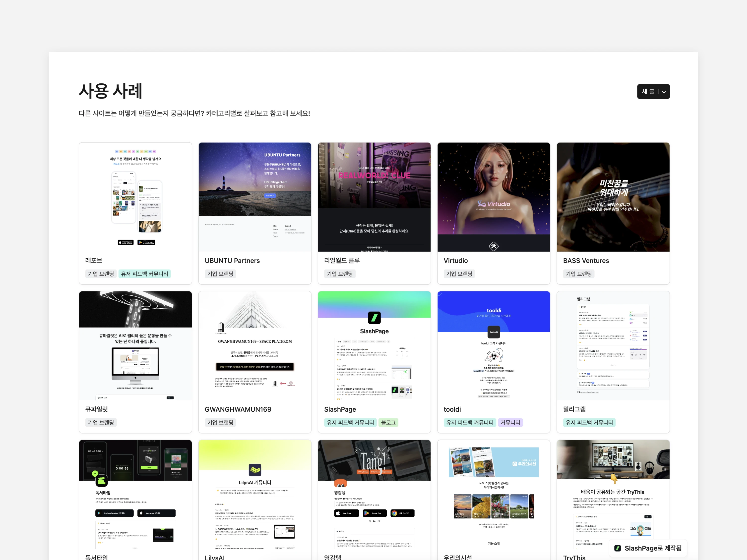Screen dimensions: 747x560
Task: Click the green SlashPage logo icon in SlashPage card
Action: coord(374,318)
